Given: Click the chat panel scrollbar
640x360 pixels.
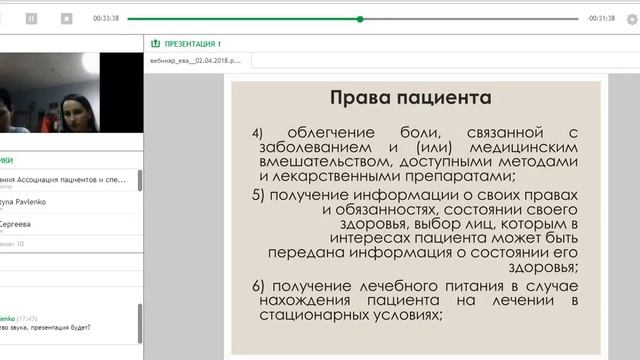Looking at the screenshot, I should (x=140, y=323).
